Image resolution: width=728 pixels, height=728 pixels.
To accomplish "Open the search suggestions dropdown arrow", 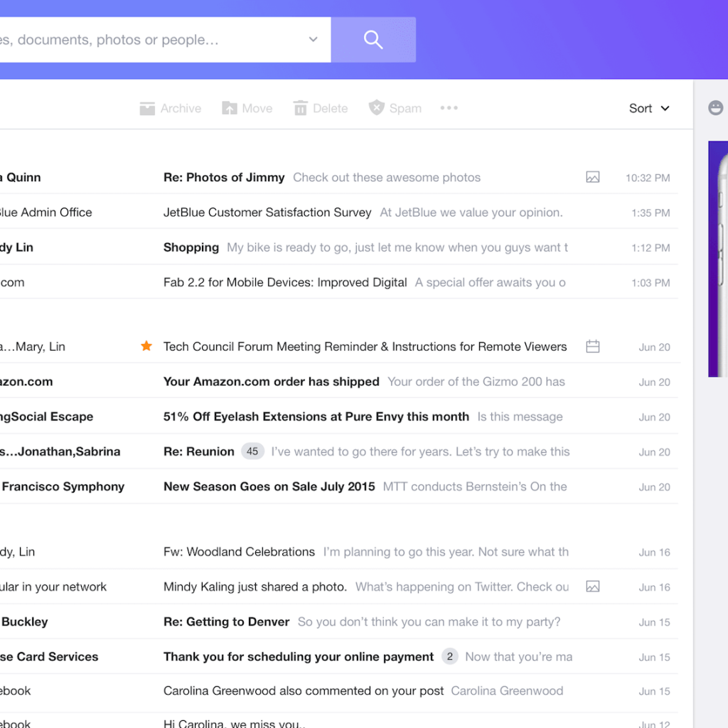I will pyautogui.click(x=313, y=40).
